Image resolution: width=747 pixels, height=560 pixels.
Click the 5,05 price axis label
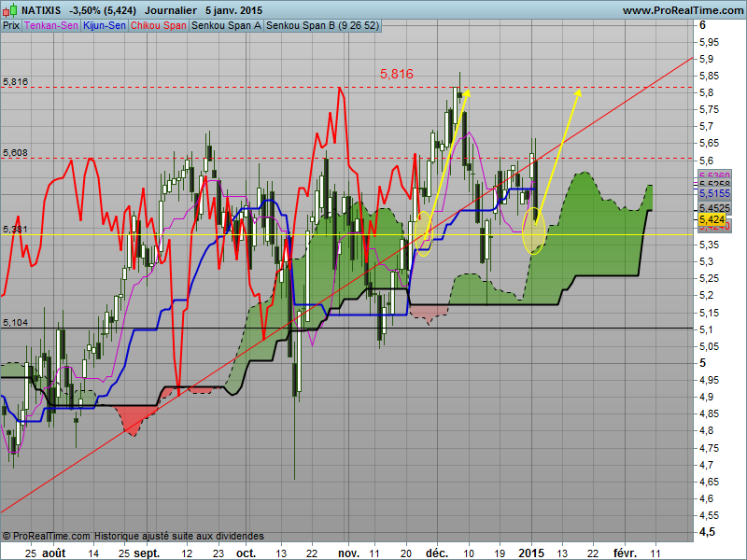[709, 346]
